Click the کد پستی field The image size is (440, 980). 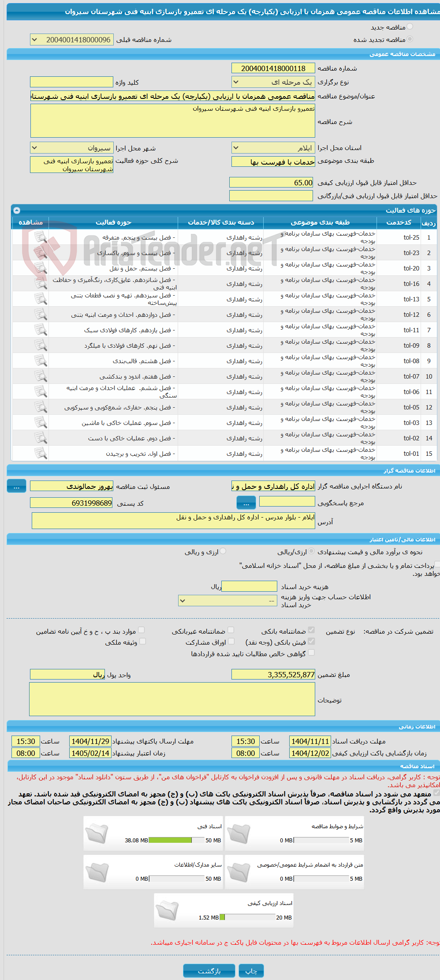point(72,503)
